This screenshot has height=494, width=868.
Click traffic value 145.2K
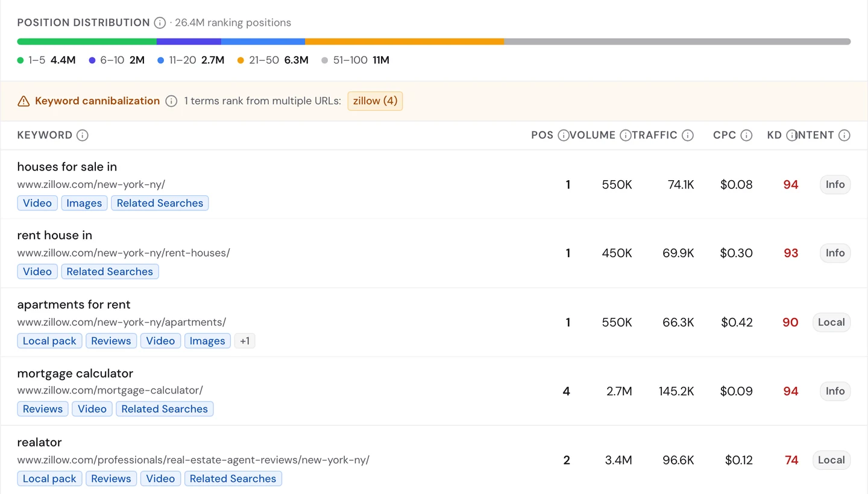(676, 392)
